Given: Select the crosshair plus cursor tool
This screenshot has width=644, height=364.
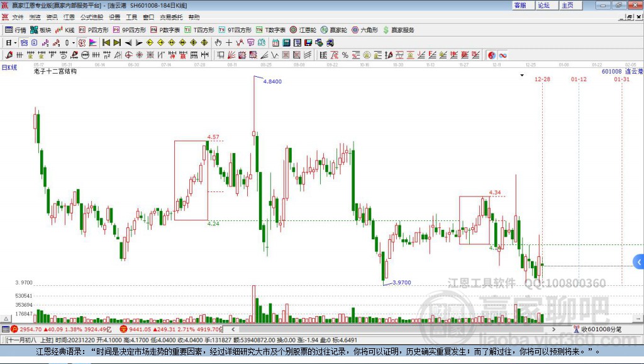Looking at the screenshot, I should pyautogui.click(x=229, y=43).
